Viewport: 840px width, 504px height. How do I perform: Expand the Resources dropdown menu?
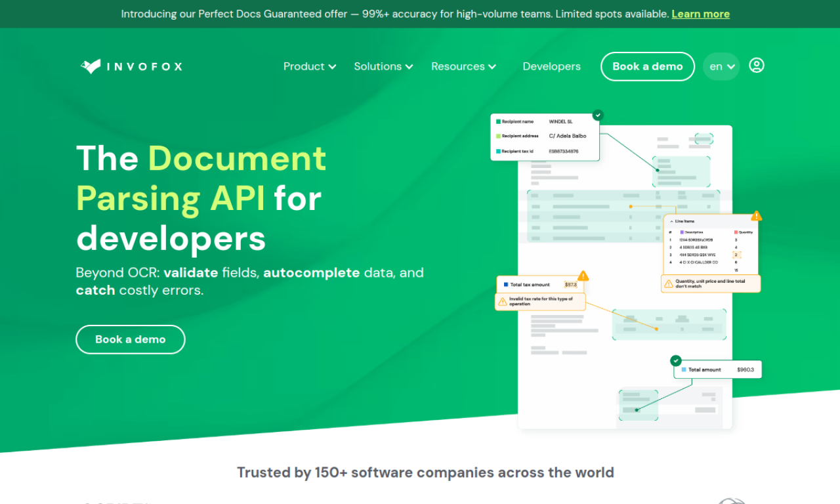tap(463, 66)
